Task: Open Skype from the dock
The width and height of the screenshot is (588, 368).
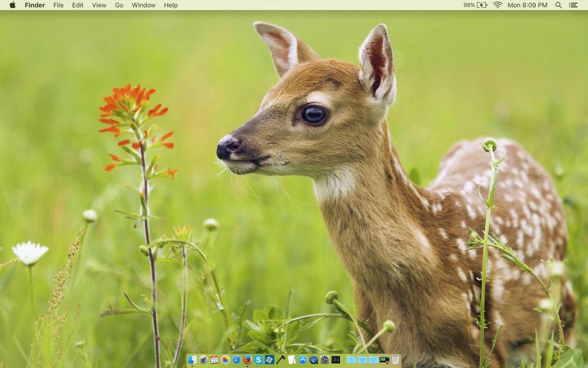Action: click(258, 360)
